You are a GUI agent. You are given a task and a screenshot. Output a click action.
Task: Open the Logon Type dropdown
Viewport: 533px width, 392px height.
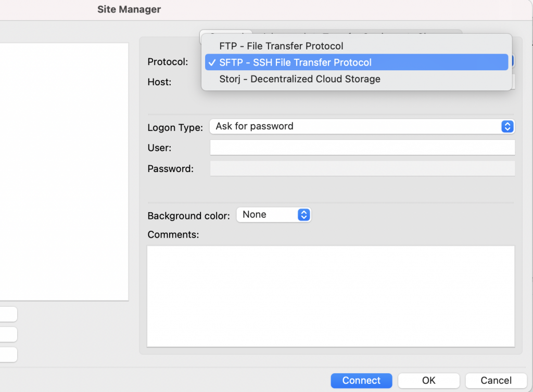pyautogui.click(x=355, y=126)
